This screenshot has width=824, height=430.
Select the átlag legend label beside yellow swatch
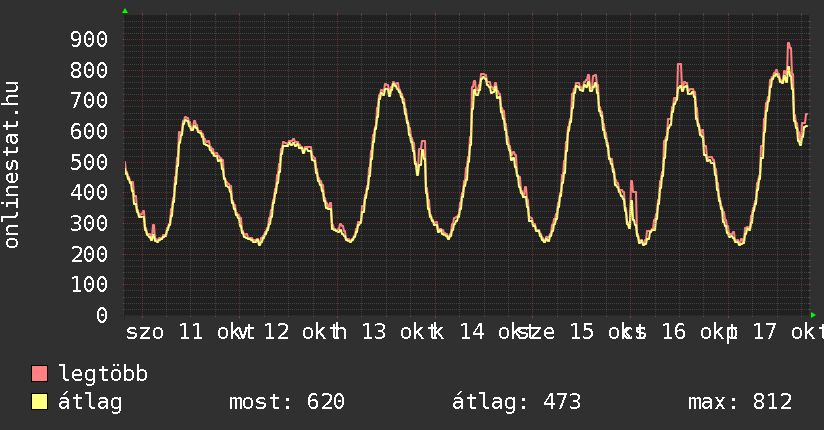(x=90, y=403)
